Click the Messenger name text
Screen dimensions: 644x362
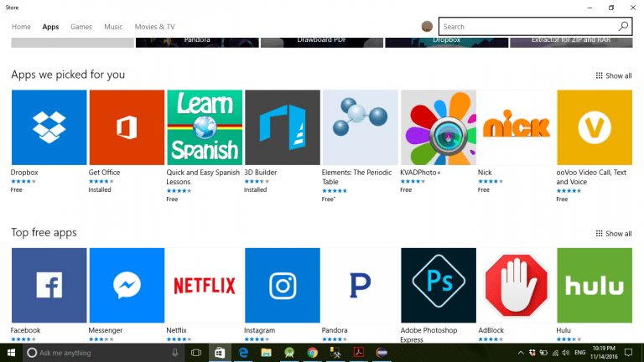(x=105, y=330)
